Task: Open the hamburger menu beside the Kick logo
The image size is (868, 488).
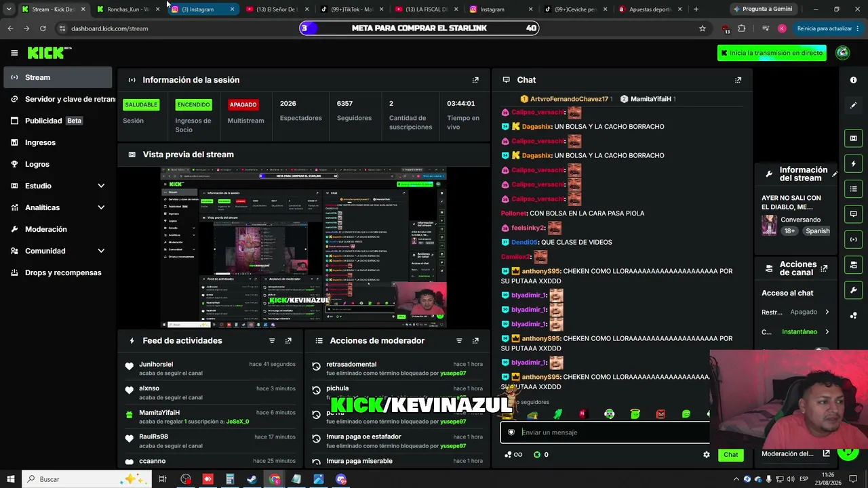Action: point(14,53)
